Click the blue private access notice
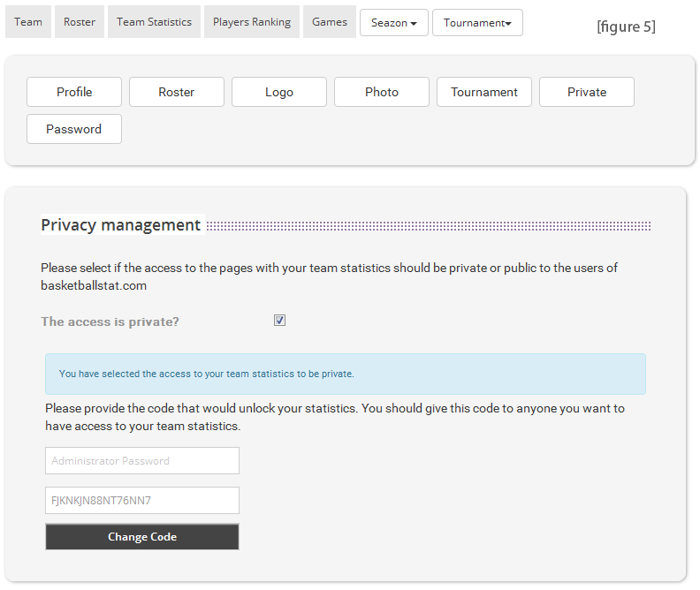This screenshot has height=590, width=700. click(x=346, y=374)
